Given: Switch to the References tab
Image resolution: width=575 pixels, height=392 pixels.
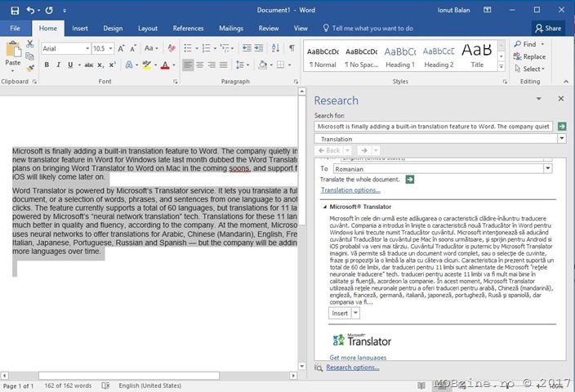Looking at the screenshot, I should pos(188,29).
